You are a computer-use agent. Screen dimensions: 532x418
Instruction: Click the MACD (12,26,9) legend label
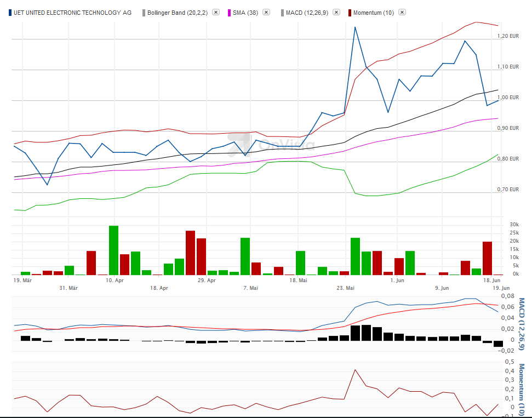307,13
